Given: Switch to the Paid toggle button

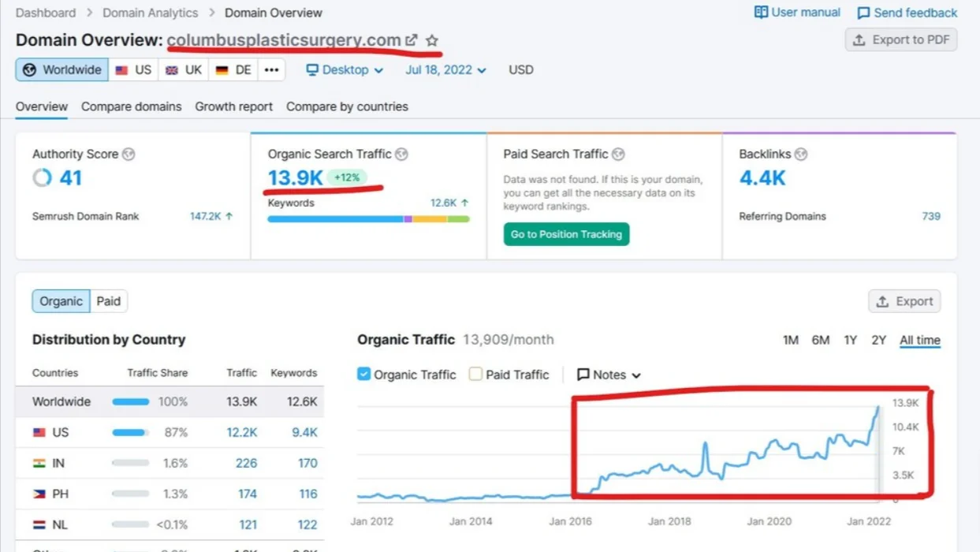Looking at the screenshot, I should coord(109,301).
